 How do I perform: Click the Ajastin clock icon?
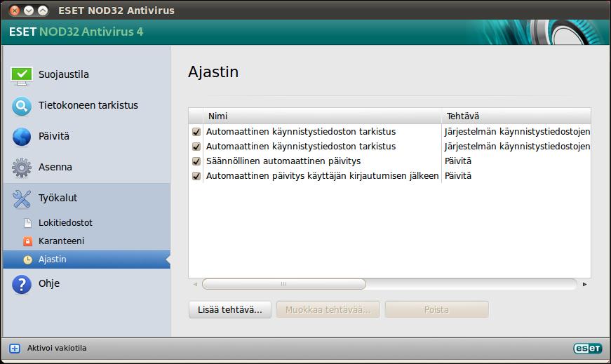(x=27, y=259)
